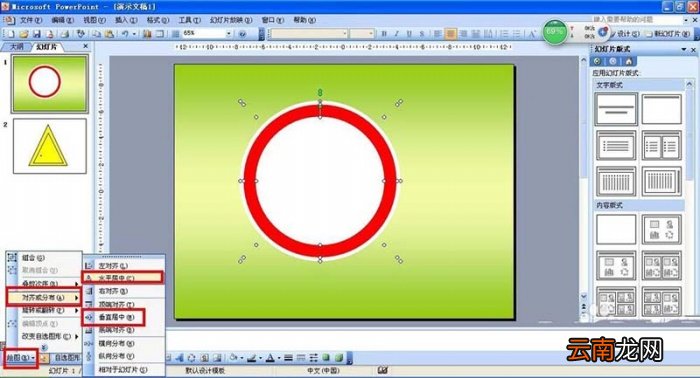Click task pane Home icon

[629, 61]
